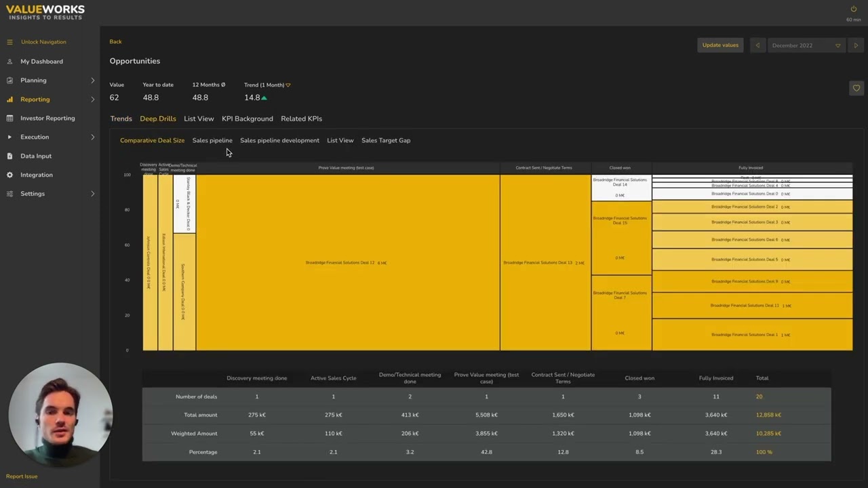The width and height of the screenshot is (868, 488).
Task: Click the 10,285 k€ weighted total cell
Action: click(768, 433)
